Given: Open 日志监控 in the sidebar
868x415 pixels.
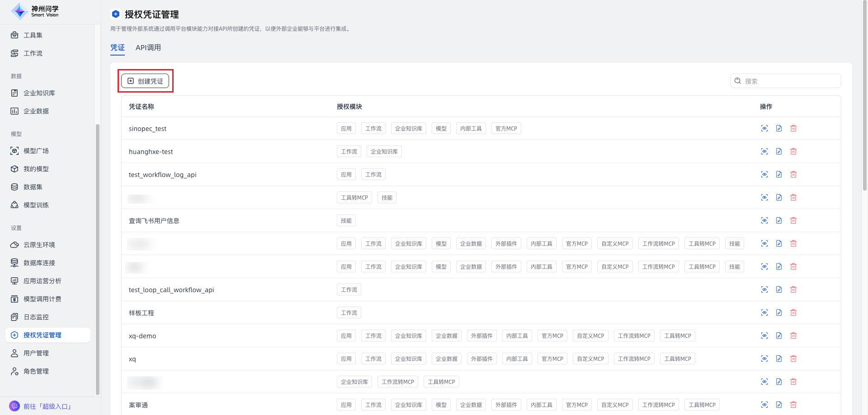Looking at the screenshot, I should tap(48, 317).
